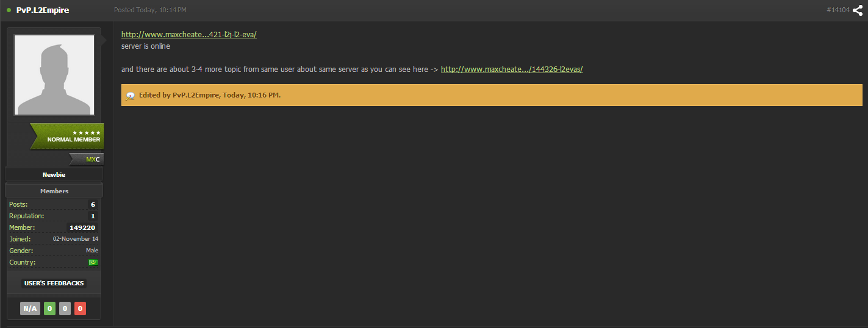Click the User's Feedbacks button
This screenshot has height=328, width=868.
click(54, 283)
